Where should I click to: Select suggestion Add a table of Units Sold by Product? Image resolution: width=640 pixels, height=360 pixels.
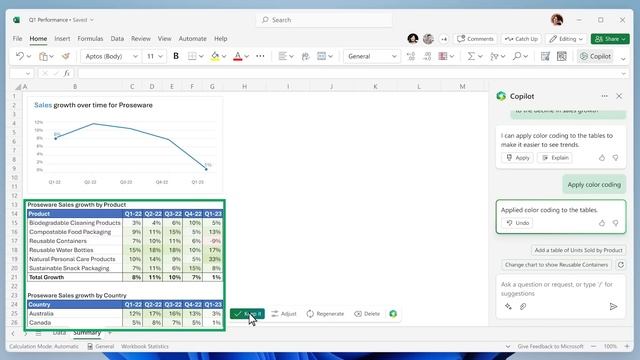[578, 250]
